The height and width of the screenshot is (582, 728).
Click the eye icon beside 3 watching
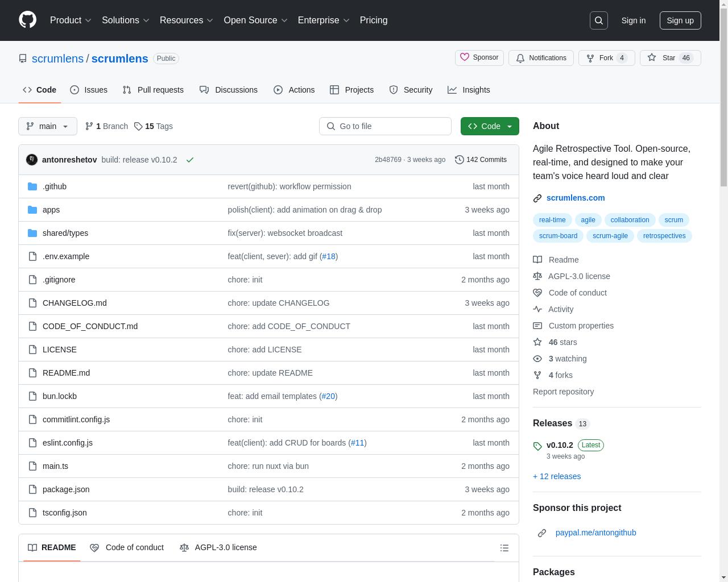[537, 359]
